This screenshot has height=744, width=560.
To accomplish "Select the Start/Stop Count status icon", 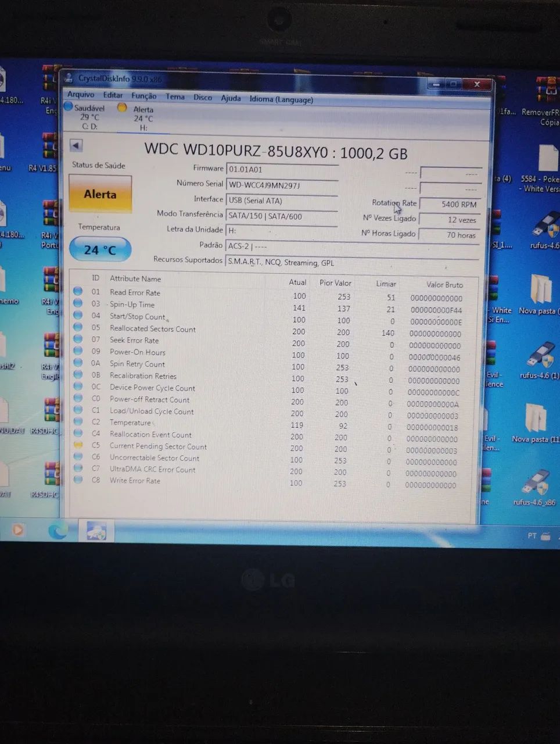I will (x=78, y=316).
